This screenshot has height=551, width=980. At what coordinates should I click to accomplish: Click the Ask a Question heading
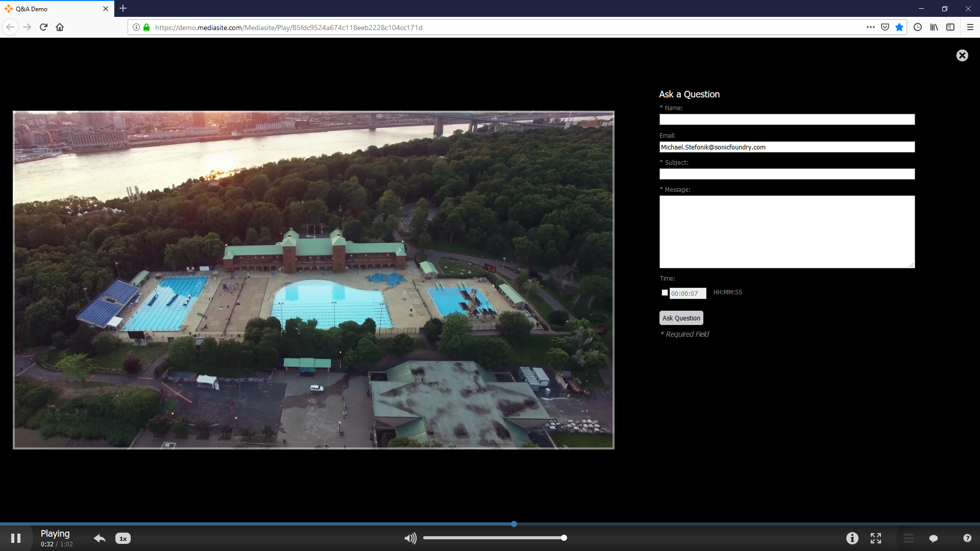pos(689,94)
